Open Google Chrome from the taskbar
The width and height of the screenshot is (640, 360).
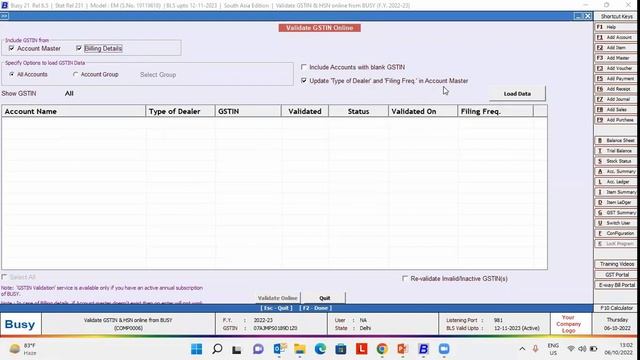pos(382,349)
